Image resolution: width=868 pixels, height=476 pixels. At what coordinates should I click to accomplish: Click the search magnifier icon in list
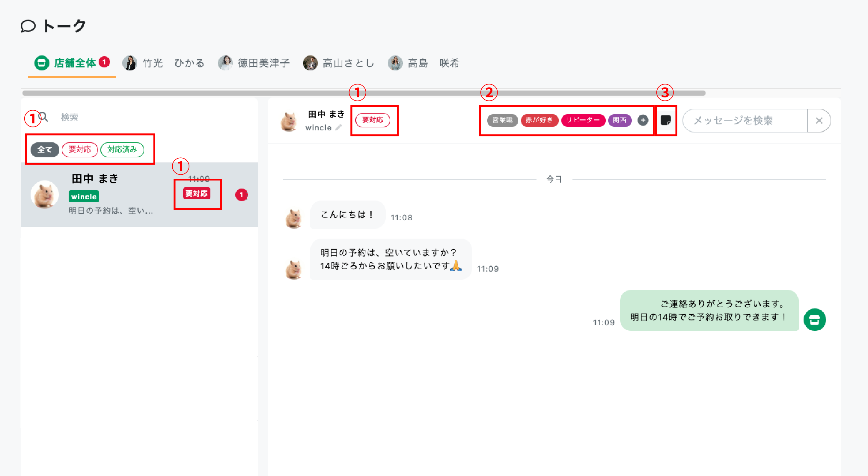click(x=43, y=117)
